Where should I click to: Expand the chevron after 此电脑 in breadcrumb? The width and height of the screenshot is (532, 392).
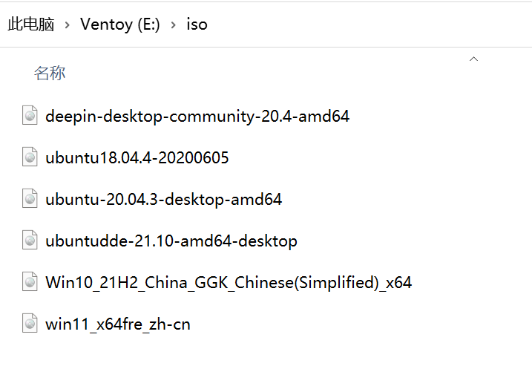[68, 24]
